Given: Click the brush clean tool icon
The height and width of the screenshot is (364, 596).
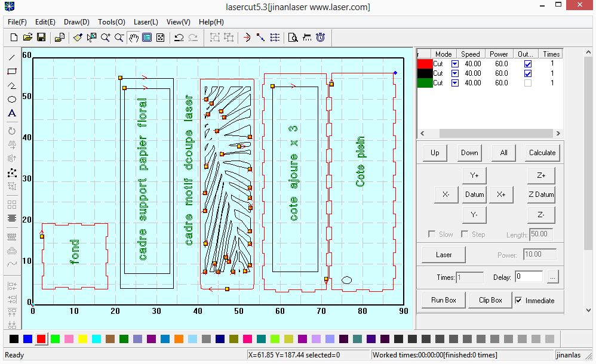Looking at the screenshot, I should tap(78, 37).
